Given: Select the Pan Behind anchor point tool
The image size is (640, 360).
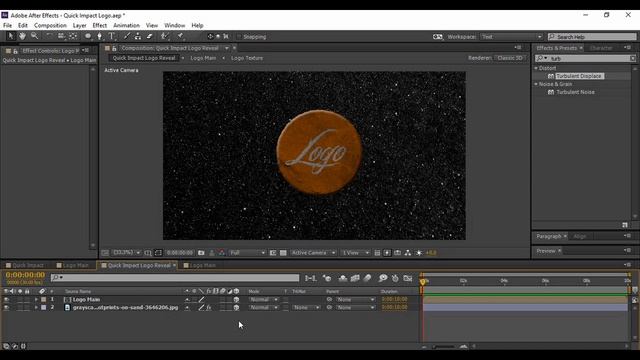Looking at the screenshot, I should coord(73,36).
